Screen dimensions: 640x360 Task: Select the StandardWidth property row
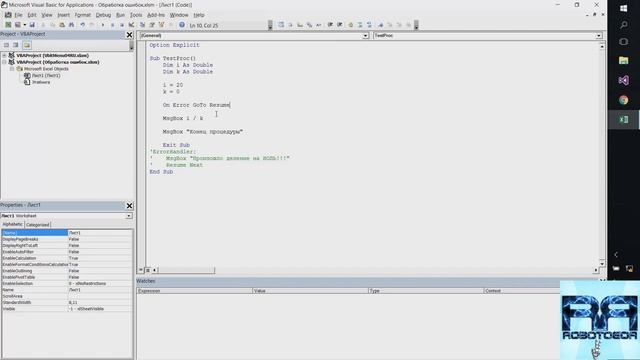tap(67, 302)
